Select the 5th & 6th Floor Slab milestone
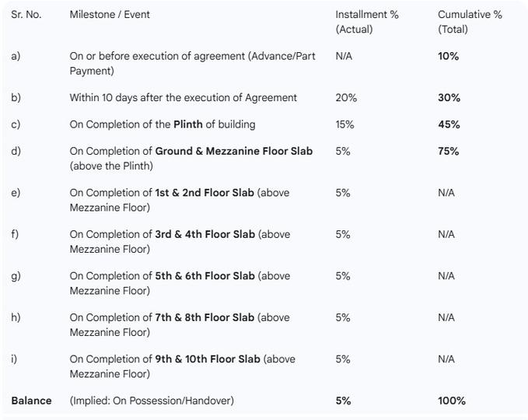This screenshot has width=528, height=420. 179,283
